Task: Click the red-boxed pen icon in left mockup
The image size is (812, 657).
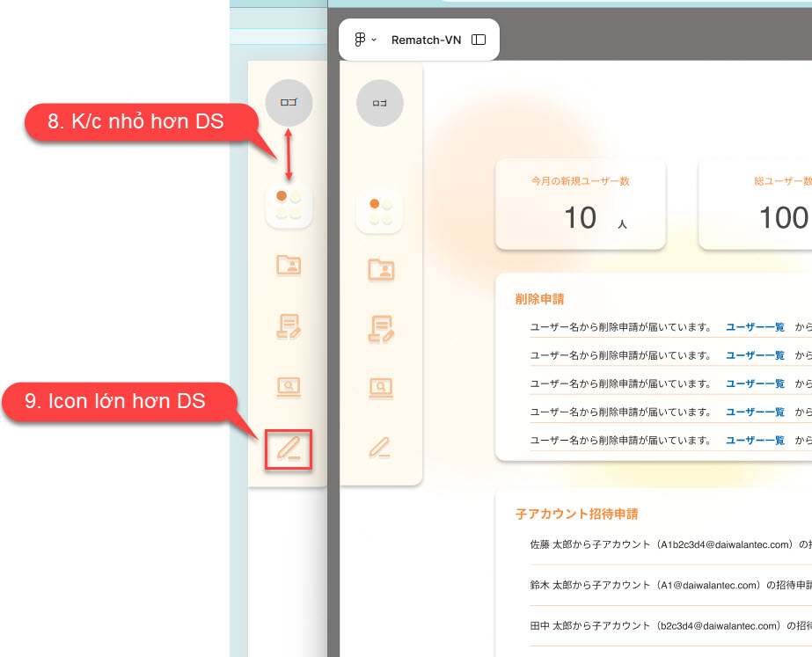Action: (x=289, y=448)
